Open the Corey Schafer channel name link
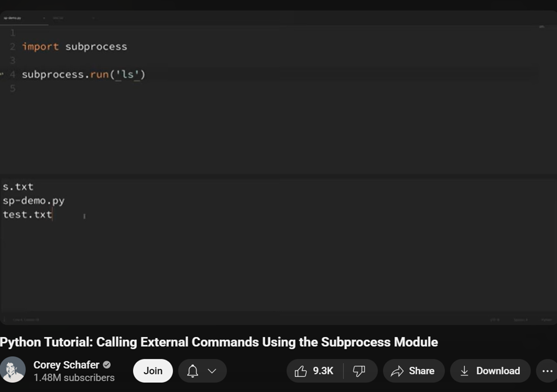 coord(66,365)
